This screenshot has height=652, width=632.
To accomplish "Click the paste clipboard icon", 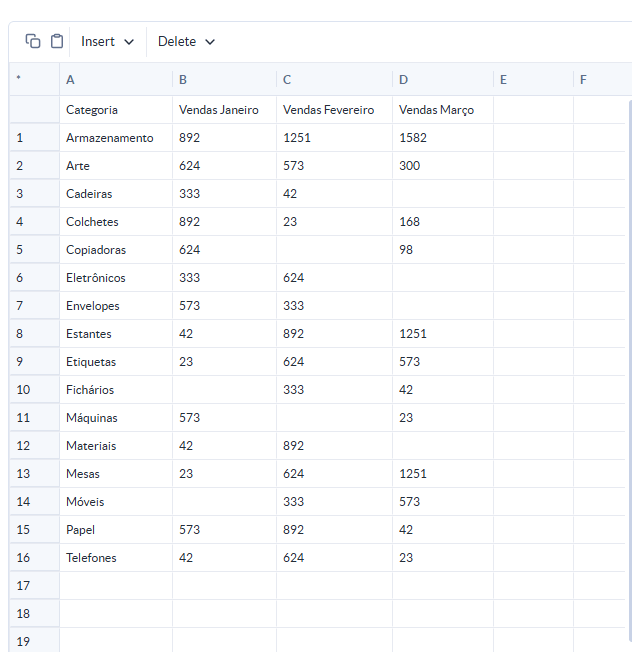I will tap(57, 41).
